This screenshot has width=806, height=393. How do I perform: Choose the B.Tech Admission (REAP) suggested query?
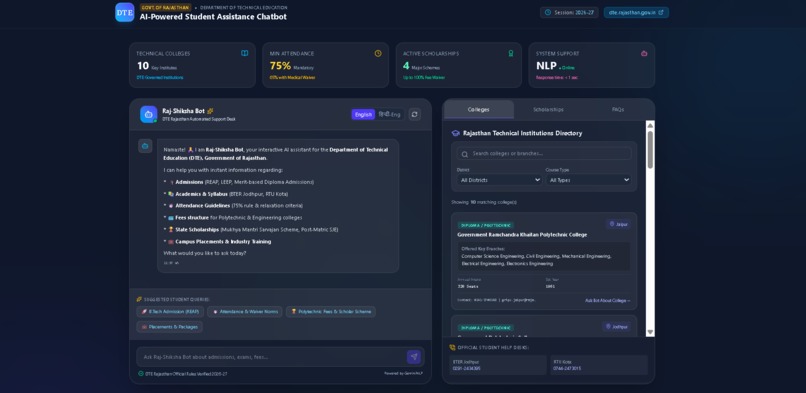coord(170,311)
